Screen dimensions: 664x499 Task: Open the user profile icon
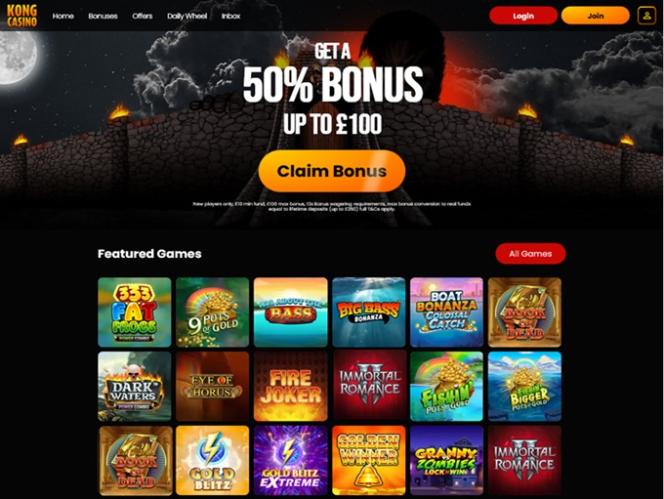tap(646, 16)
